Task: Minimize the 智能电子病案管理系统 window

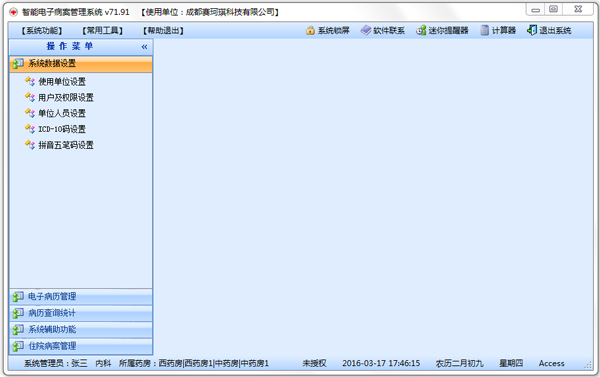Action: [x=536, y=10]
